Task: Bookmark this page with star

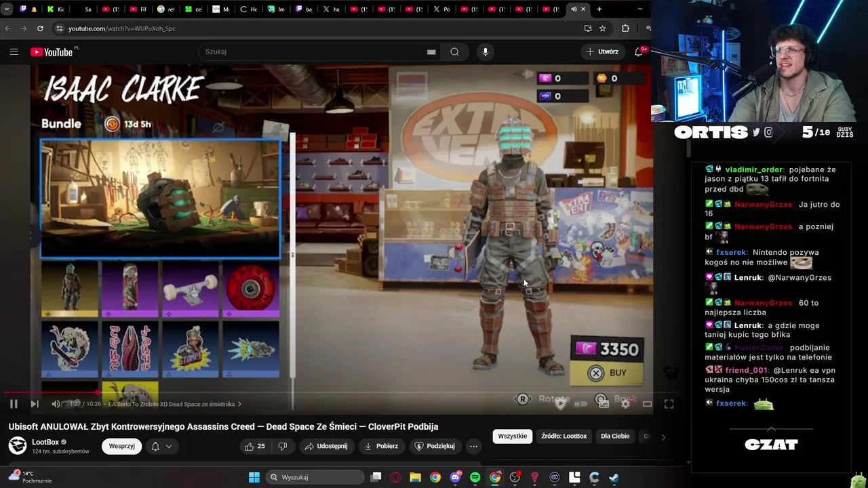Action: point(602,28)
